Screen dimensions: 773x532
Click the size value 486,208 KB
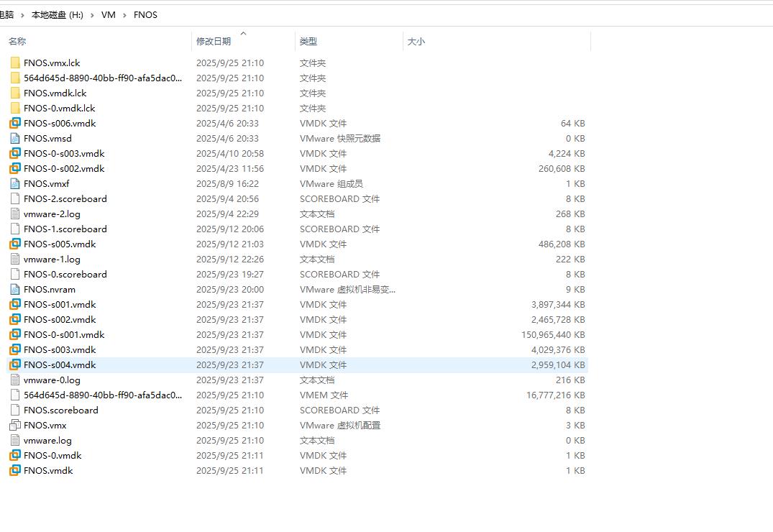point(562,244)
